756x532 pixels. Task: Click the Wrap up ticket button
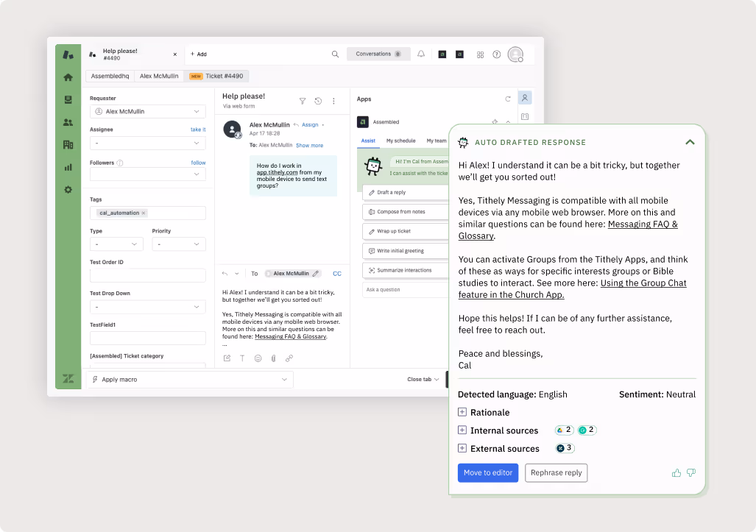406,231
